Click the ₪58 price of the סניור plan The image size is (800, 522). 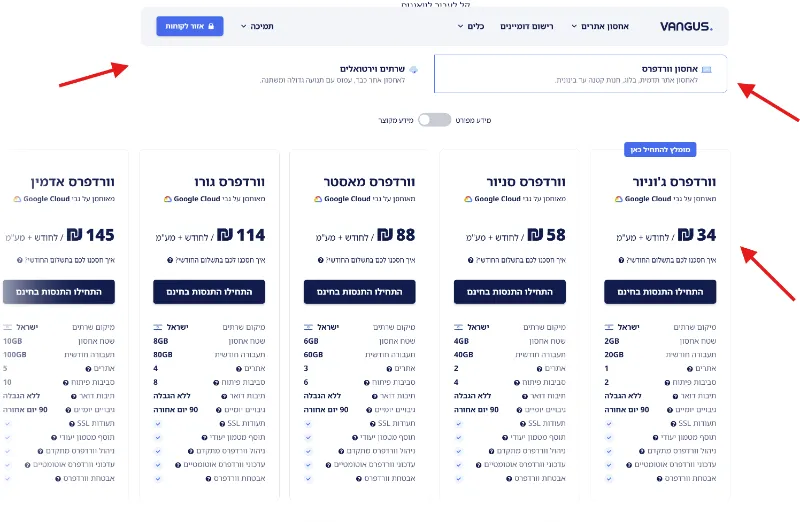click(546, 235)
